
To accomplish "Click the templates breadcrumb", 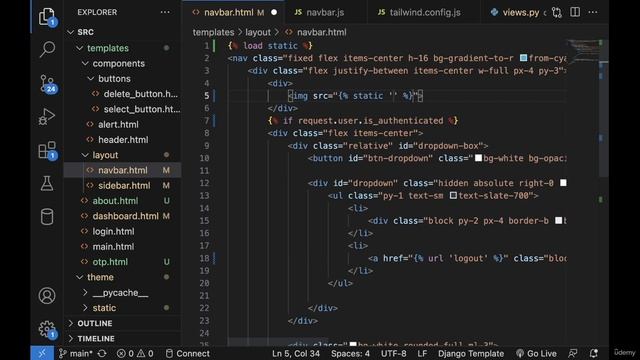I will (x=213, y=32).
